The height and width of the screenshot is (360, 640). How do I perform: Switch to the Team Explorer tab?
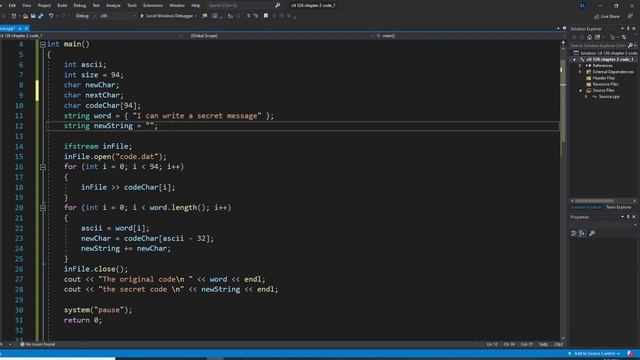[x=618, y=207]
